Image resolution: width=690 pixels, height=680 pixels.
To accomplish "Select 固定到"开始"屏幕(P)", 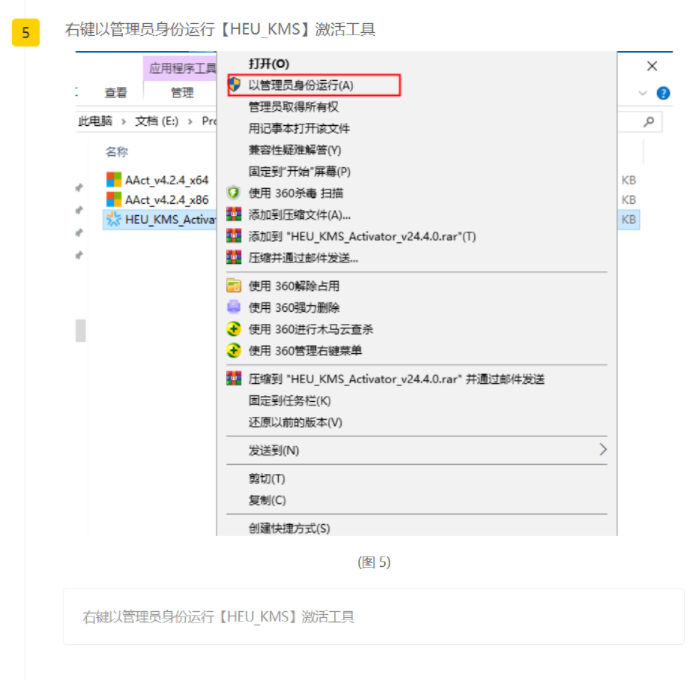I will tap(299, 171).
